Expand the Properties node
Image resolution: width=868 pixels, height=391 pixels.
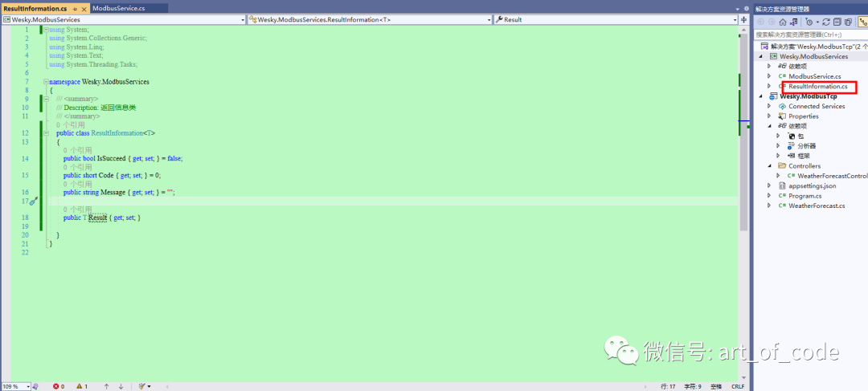point(769,116)
